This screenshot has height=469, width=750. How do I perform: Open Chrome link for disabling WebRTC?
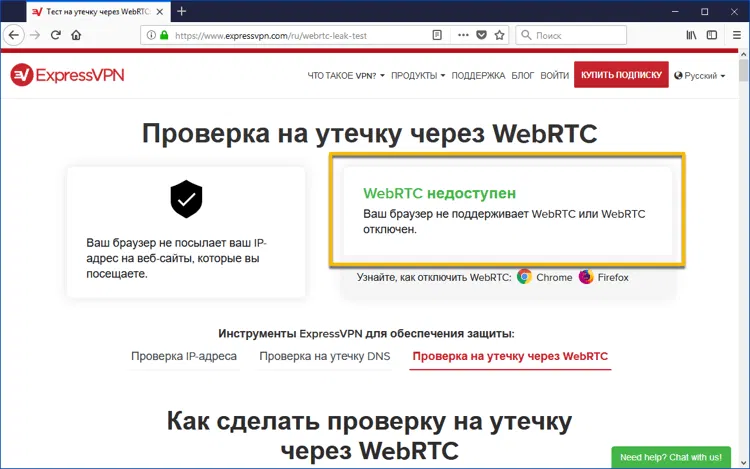click(554, 277)
